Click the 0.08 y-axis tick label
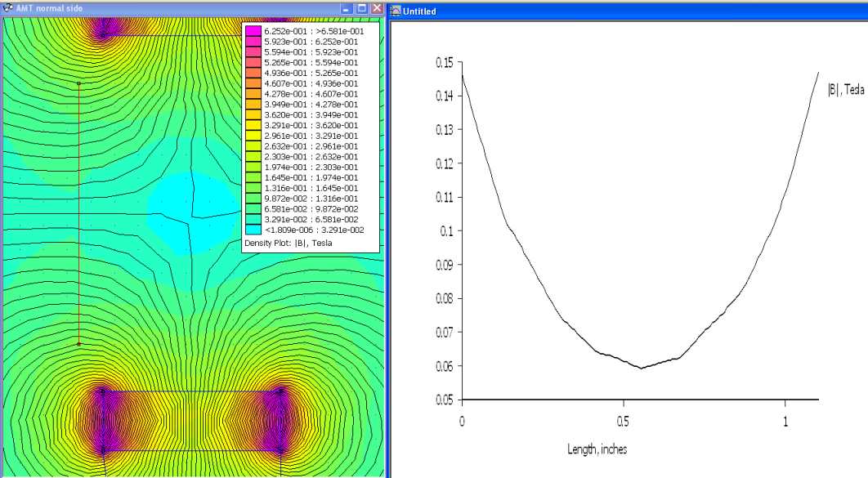 pyautogui.click(x=445, y=299)
